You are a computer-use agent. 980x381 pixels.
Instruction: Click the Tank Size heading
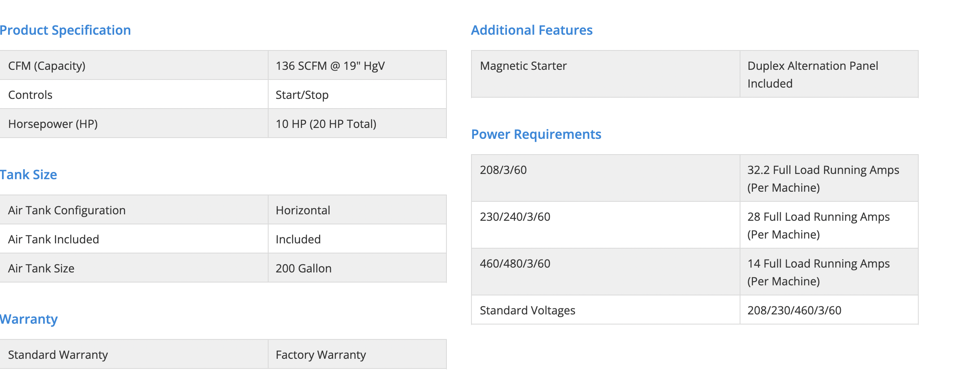[x=29, y=175]
